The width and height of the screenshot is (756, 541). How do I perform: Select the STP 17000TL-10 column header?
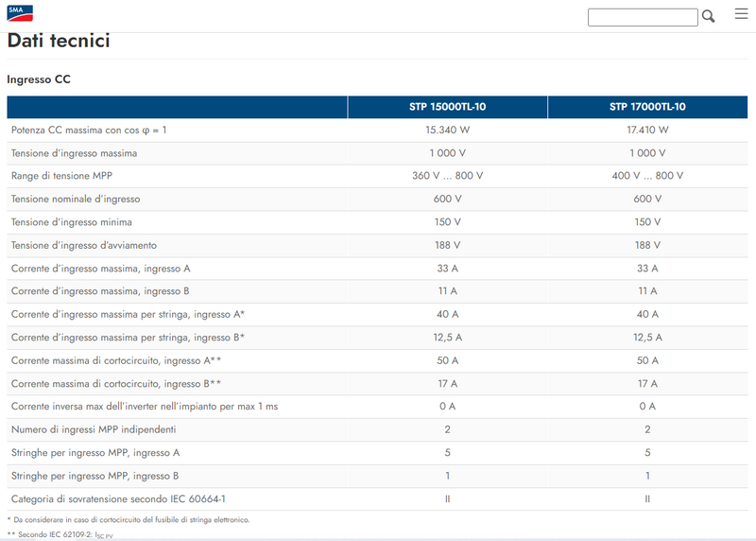[x=647, y=107]
